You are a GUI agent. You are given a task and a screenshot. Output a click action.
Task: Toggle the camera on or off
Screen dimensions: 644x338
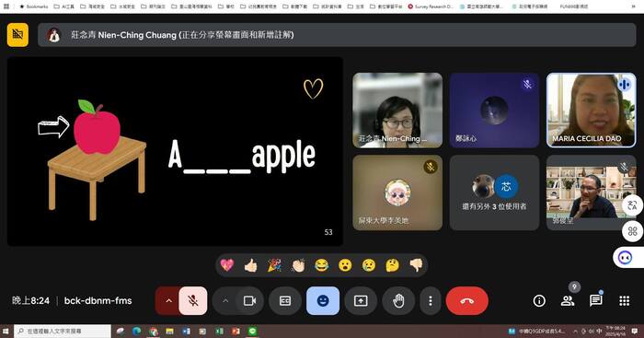click(249, 301)
